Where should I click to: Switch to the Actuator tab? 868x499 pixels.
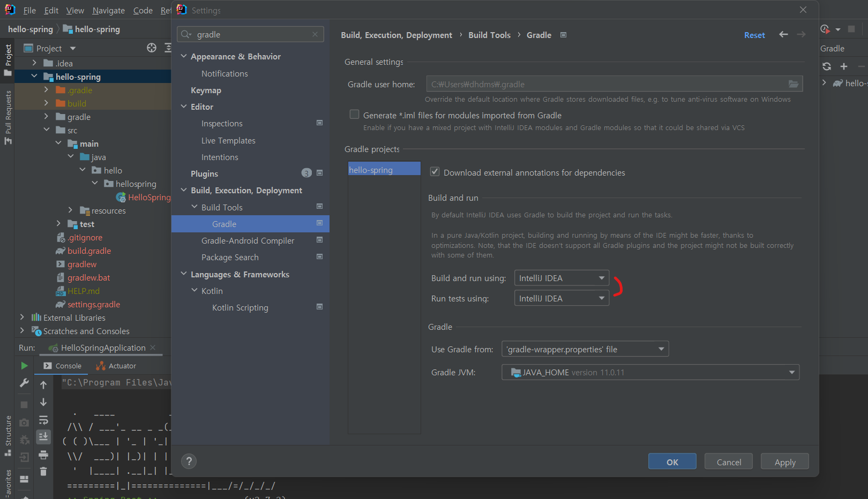click(116, 366)
